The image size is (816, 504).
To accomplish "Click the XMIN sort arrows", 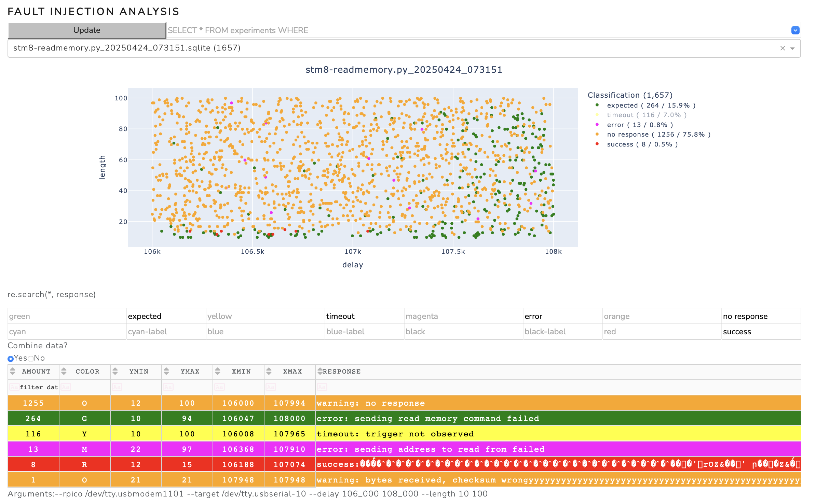I will coord(218,371).
